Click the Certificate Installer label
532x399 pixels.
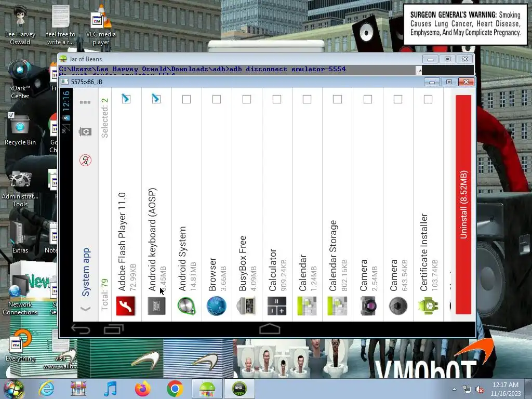(424, 252)
